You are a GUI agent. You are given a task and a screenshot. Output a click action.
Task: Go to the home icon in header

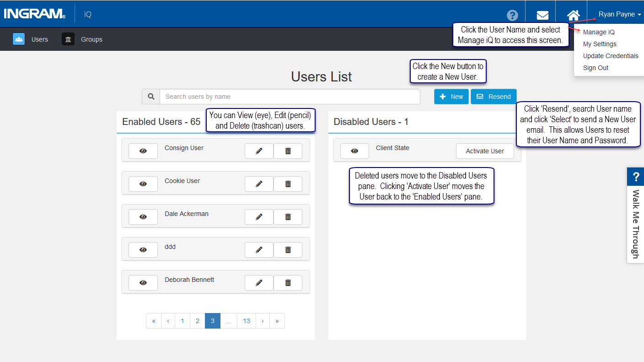(574, 15)
